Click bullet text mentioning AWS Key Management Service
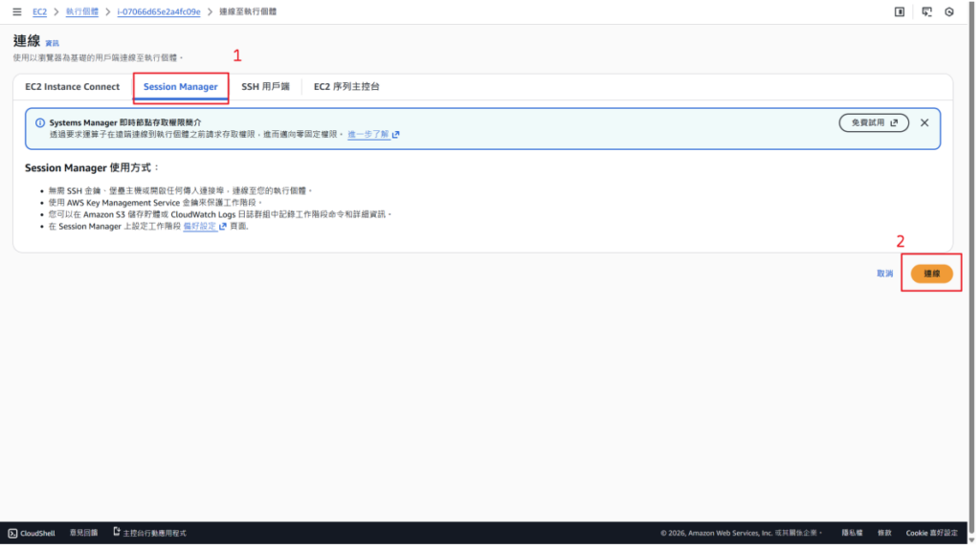Image resolution: width=980 pixels, height=549 pixels. pos(156,203)
